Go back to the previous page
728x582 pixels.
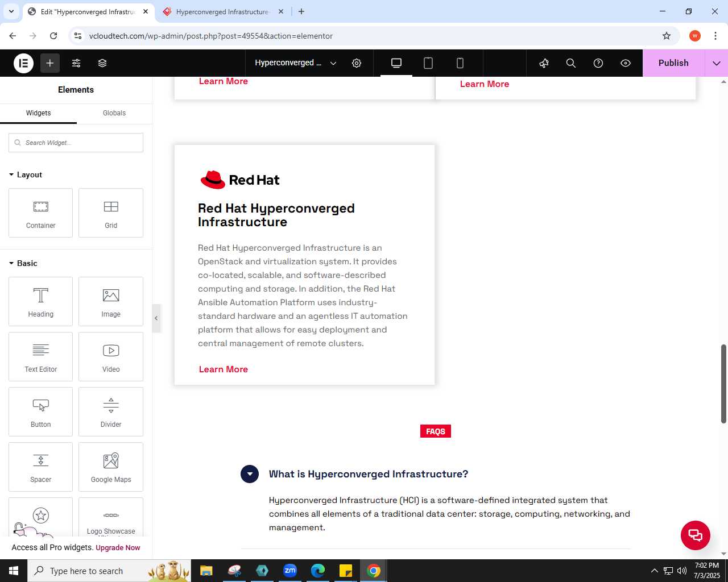pos(13,36)
